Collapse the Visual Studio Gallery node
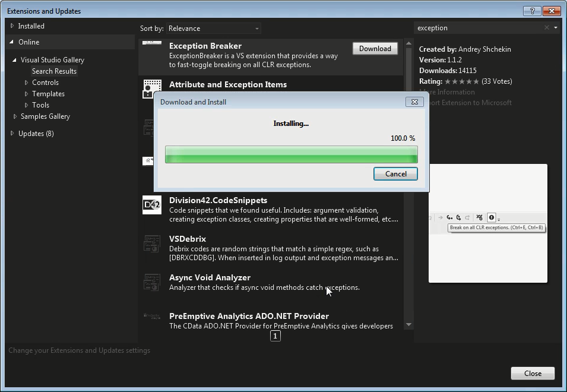The width and height of the screenshot is (567, 392). 14,60
